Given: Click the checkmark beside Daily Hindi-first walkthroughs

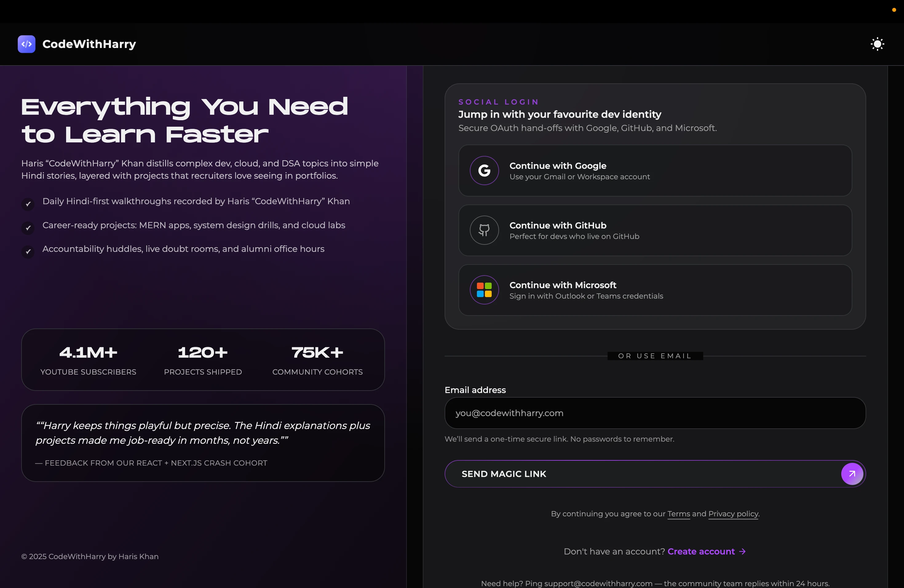Looking at the screenshot, I should tap(27, 204).
